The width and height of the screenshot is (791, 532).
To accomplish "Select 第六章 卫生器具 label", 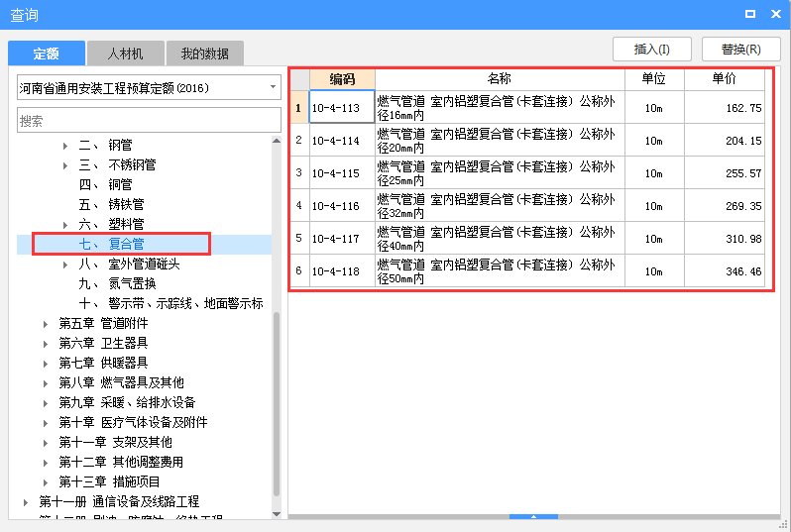I will click(x=103, y=343).
